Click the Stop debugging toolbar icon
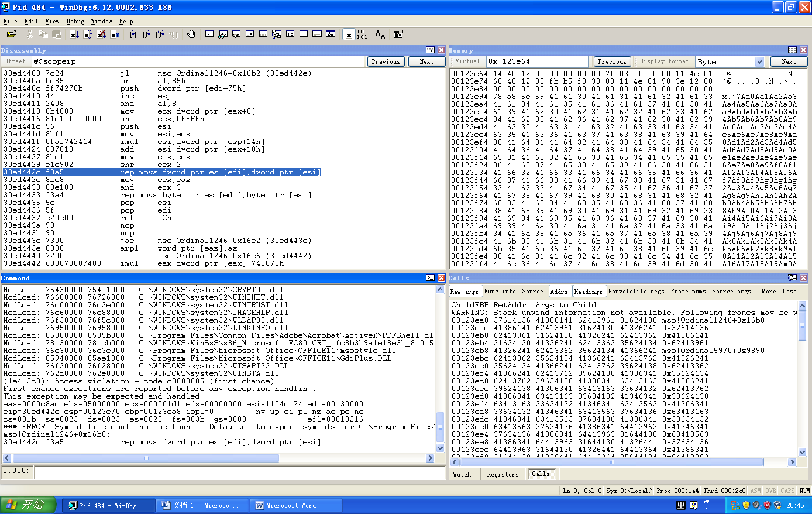Image resolution: width=812 pixels, height=514 pixels. (x=101, y=34)
